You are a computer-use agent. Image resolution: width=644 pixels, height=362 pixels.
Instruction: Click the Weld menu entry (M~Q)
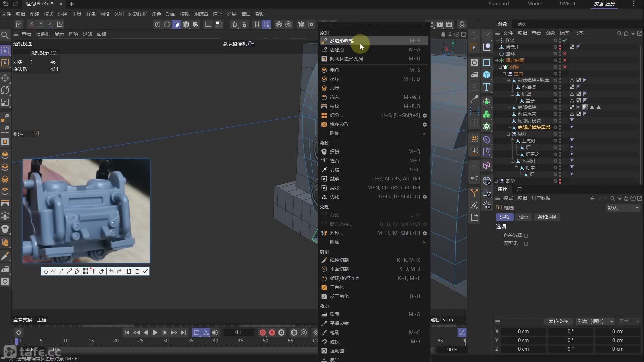coord(374,151)
